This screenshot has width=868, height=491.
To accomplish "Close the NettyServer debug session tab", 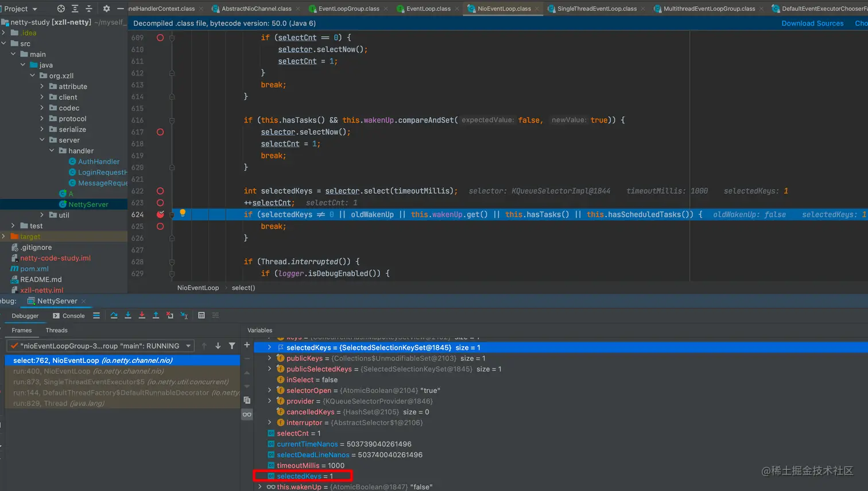I will point(84,301).
